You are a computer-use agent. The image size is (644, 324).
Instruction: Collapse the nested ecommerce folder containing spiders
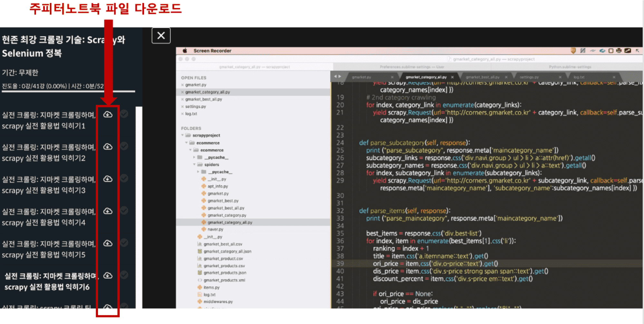190,150
